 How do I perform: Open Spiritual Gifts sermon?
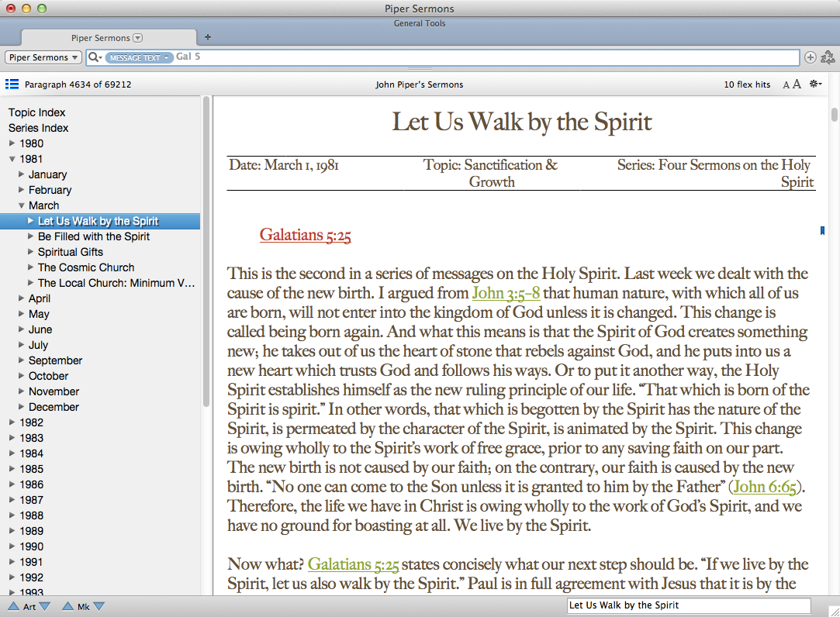70,252
